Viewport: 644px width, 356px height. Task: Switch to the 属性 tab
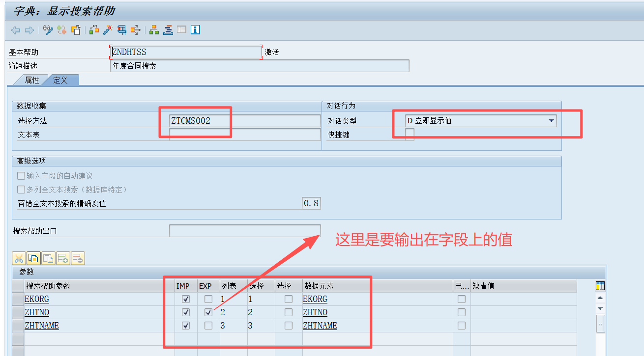click(x=32, y=80)
